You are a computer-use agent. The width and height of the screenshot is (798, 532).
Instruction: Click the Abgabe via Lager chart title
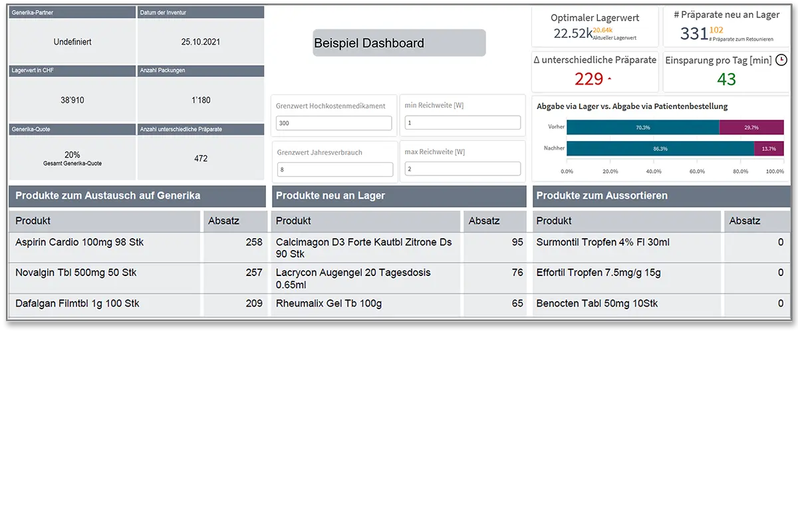coord(632,106)
